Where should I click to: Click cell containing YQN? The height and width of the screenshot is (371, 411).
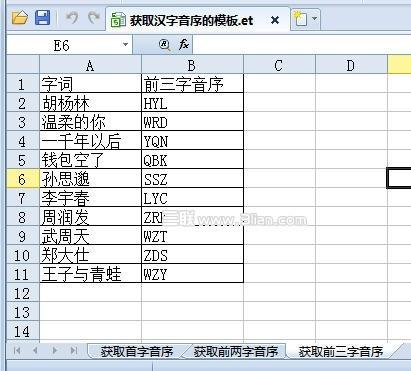[192, 141]
